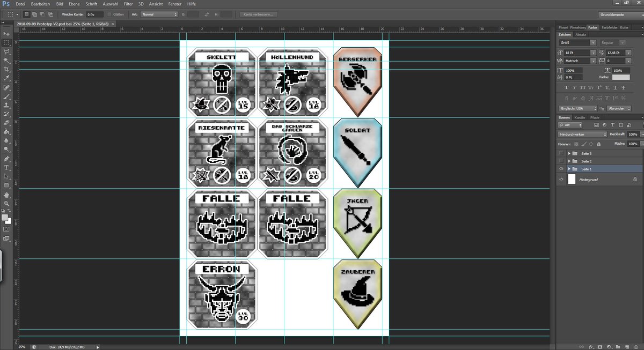Click Lock All icon in layers panel
This screenshot has height=350, width=644.
(x=599, y=144)
